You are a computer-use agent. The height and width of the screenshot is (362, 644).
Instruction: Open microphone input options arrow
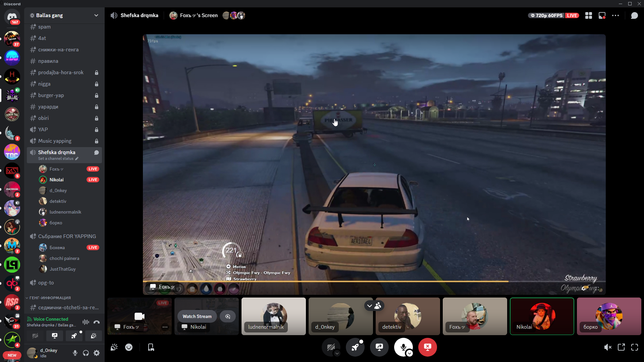(410, 353)
